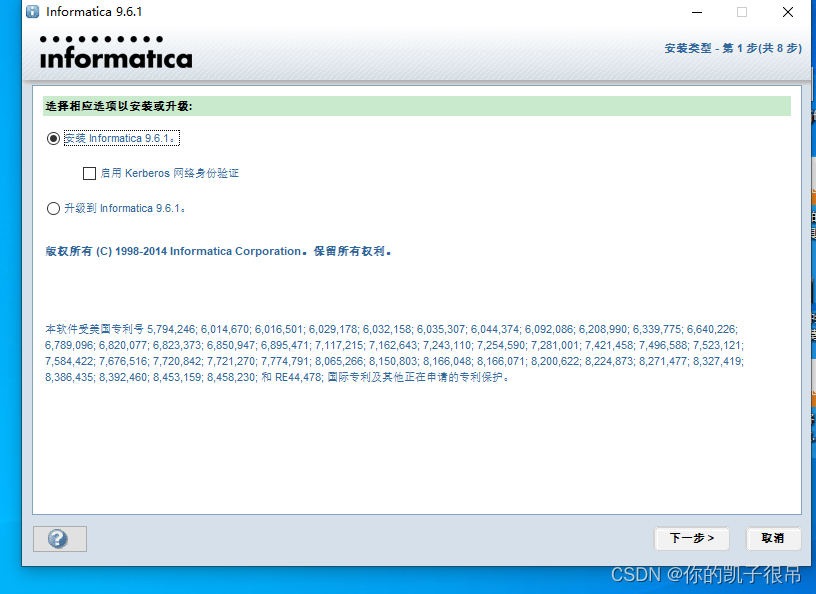Image resolution: width=816 pixels, height=594 pixels.
Task: Click the 版权所有 (C) 1998-2014 copyright text
Action: pyautogui.click(x=218, y=251)
